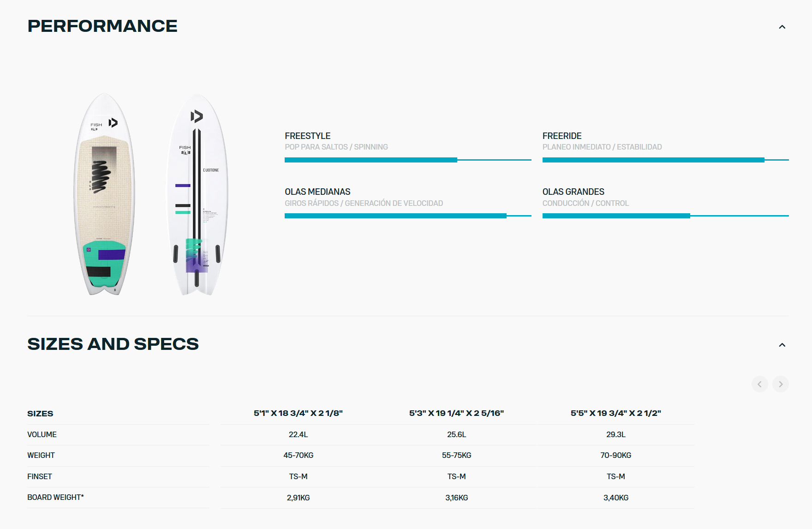Viewport: 812px width, 529px height.
Task: Click the PERFORMANCE section heading
Action: coord(102,26)
